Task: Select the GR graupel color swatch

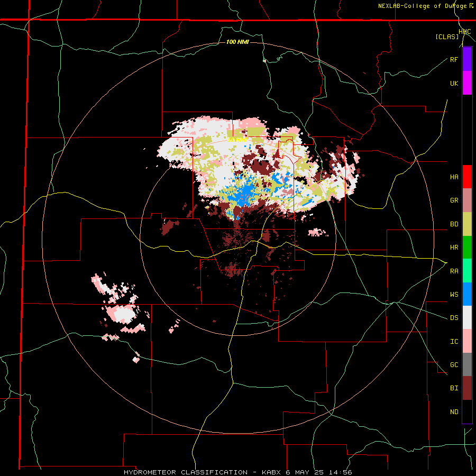Action: pos(467,200)
